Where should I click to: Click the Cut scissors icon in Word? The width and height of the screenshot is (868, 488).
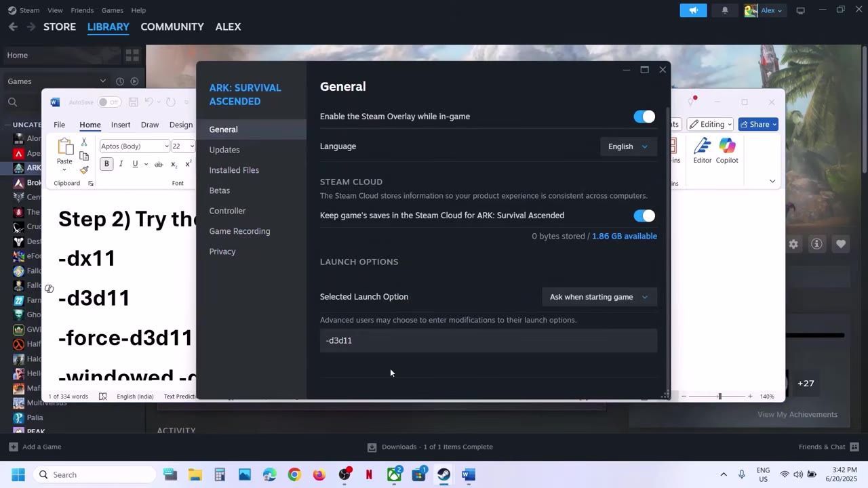coord(84,142)
